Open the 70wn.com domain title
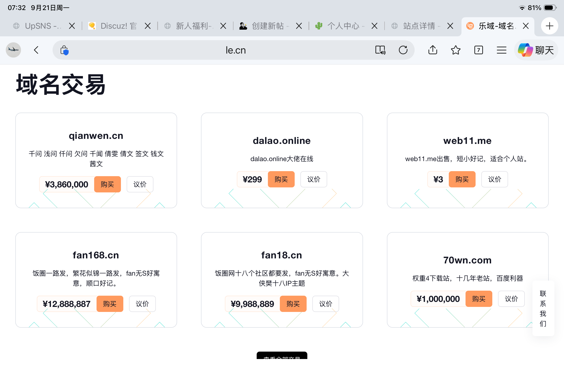This screenshot has width=564, height=392. [x=467, y=260]
